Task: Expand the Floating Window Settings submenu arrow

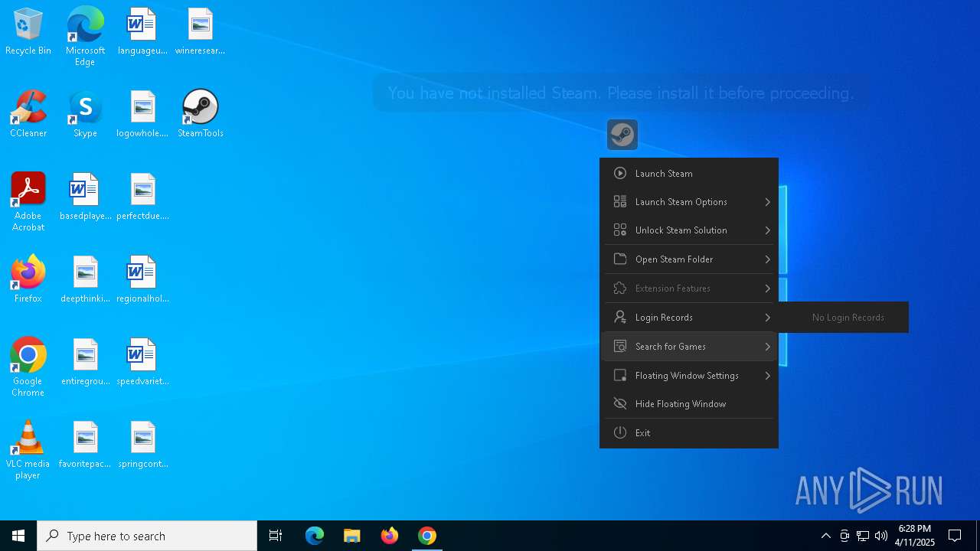Action: [767, 376]
